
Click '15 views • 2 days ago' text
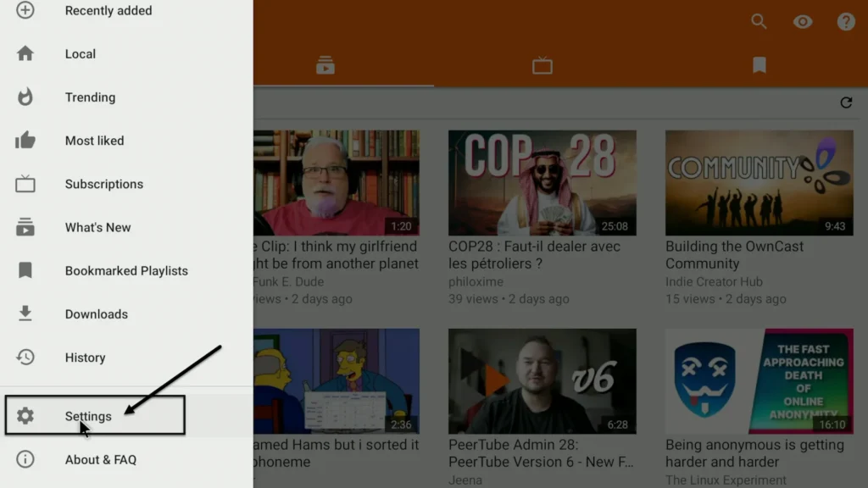coord(726,299)
